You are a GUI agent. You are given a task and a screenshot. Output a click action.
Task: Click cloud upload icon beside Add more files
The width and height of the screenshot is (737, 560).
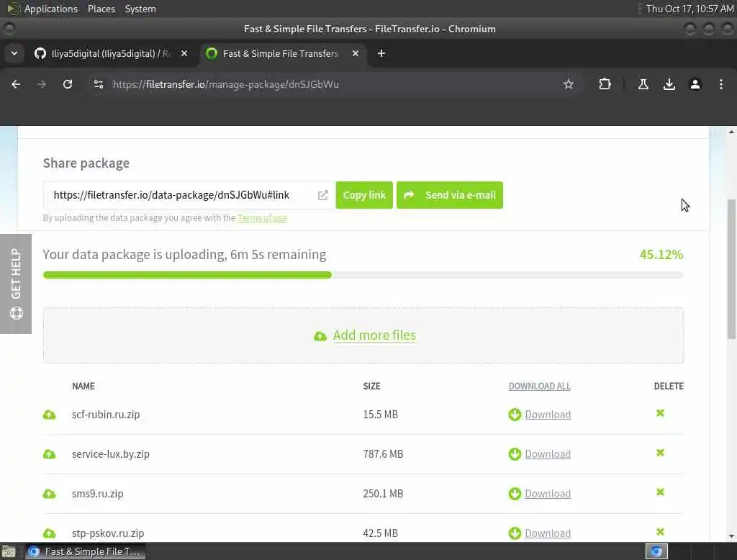pos(320,336)
